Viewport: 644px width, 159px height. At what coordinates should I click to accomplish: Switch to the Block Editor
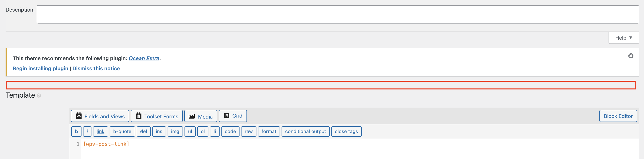(x=618, y=116)
